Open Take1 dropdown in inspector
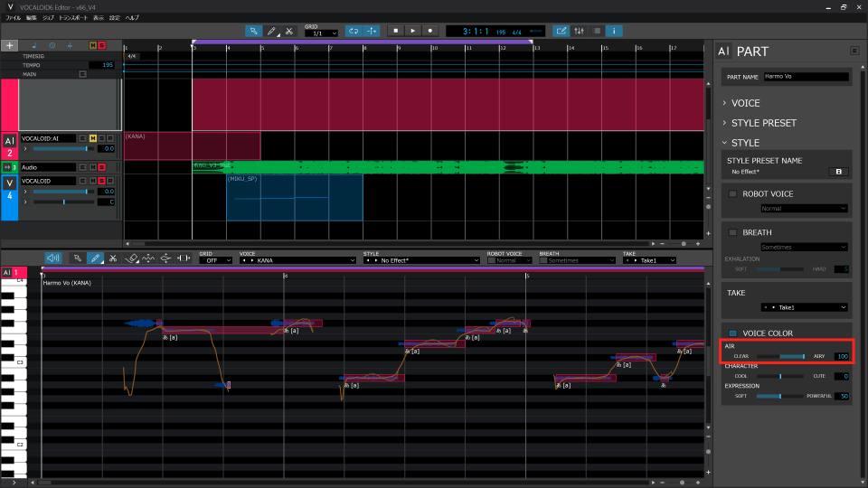 805,307
